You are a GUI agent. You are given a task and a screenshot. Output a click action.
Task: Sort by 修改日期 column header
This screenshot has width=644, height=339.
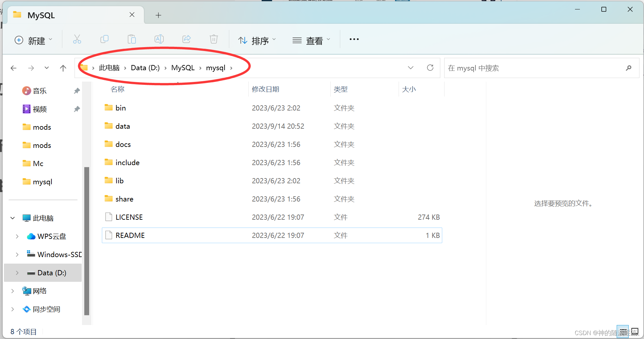tap(266, 89)
